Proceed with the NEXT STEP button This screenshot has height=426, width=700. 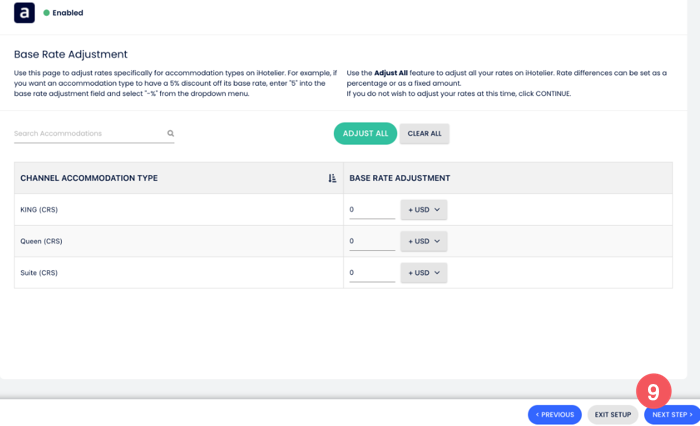coord(672,414)
